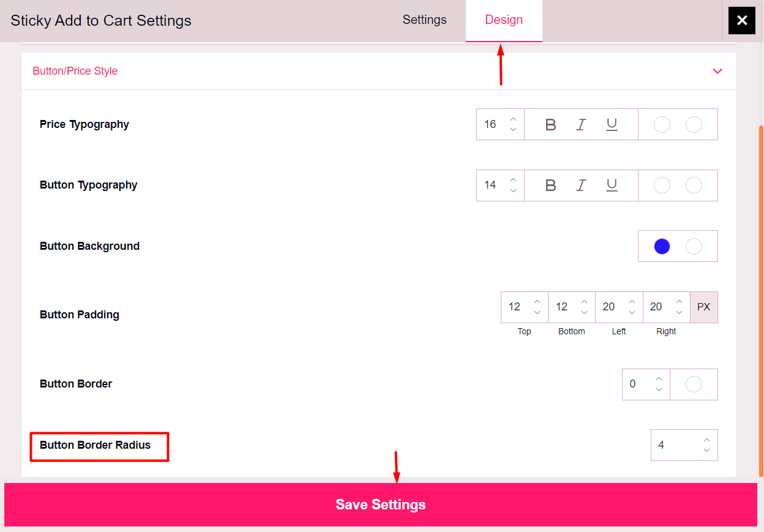Click the Save Settings button
The width and height of the screenshot is (764, 532).
tap(380, 504)
